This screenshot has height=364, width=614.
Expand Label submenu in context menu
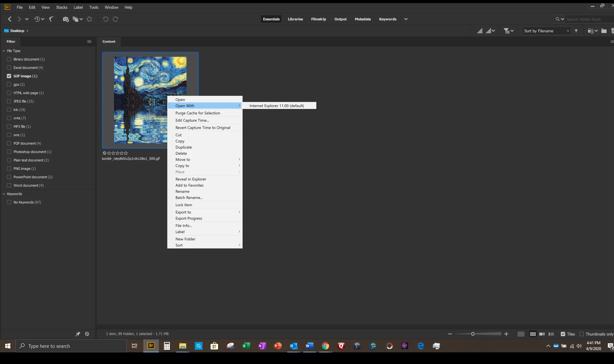coord(205,232)
